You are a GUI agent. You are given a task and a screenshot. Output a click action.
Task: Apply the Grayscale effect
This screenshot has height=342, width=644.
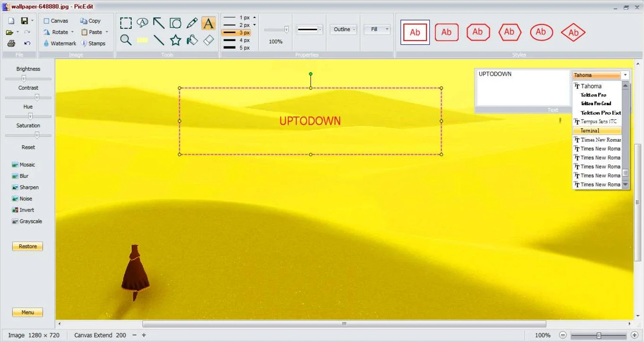(27, 221)
